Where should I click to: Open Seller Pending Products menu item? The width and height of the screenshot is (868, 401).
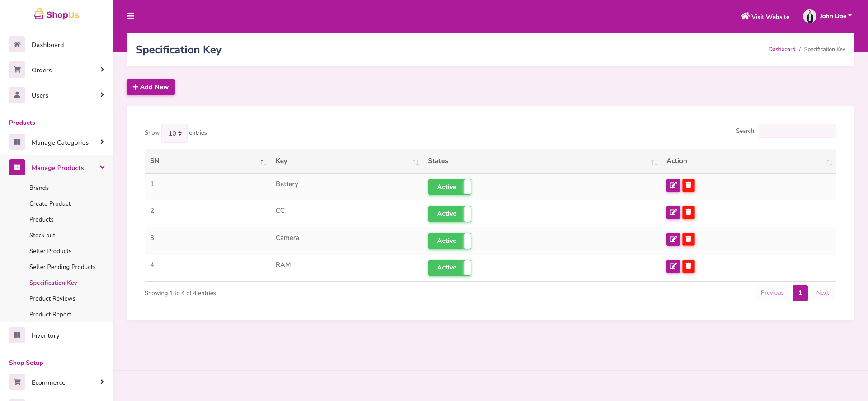[62, 267]
